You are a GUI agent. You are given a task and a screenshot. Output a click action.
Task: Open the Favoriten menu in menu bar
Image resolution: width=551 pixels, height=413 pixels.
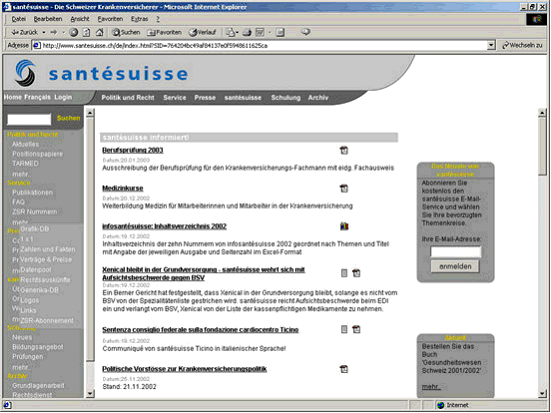click(110, 19)
